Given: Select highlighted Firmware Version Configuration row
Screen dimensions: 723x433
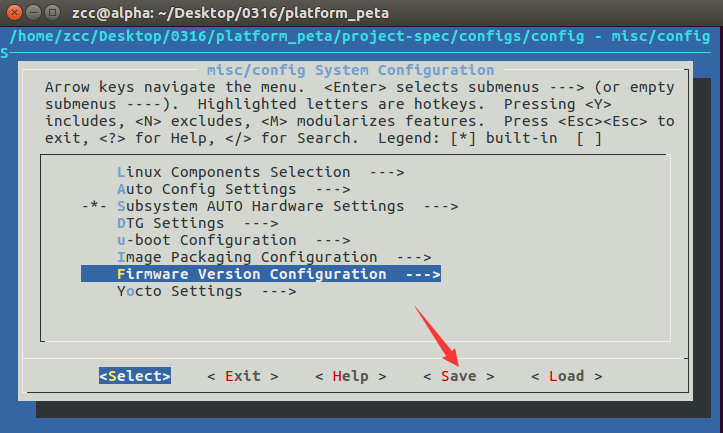Looking at the screenshot, I should click(x=261, y=274).
